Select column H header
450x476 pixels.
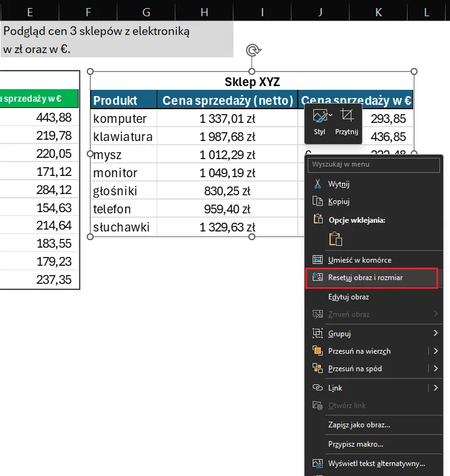[205, 11]
